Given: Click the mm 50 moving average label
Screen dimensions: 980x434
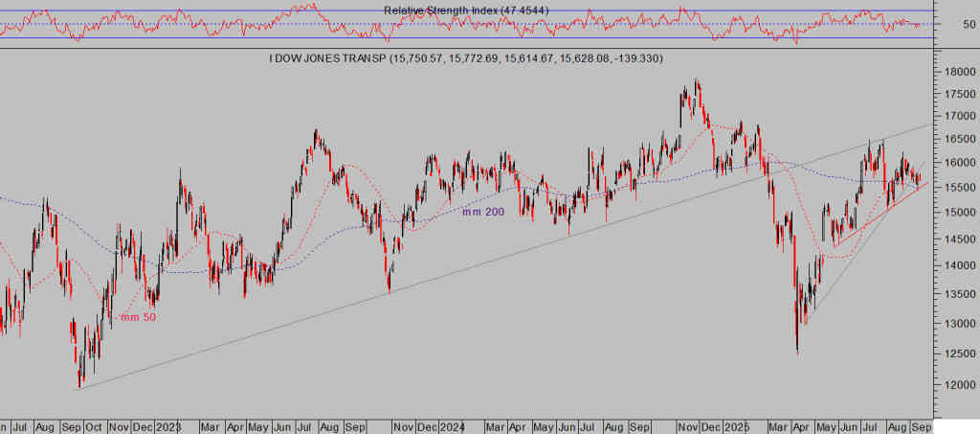Looking at the screenshot, I should 138,318.
